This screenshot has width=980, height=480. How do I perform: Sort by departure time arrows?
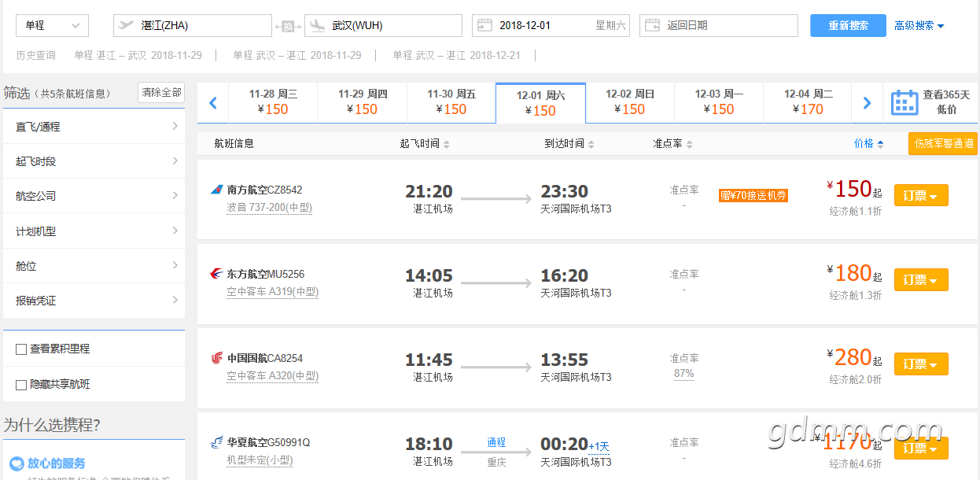coord(447,144)
